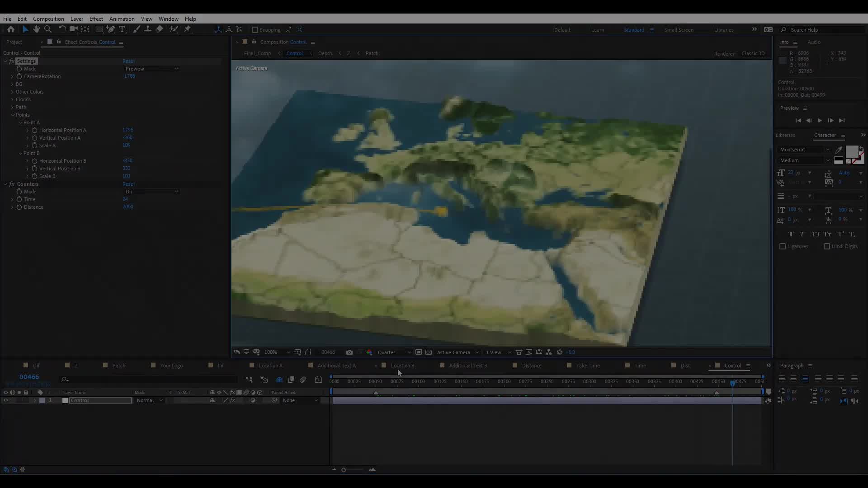Open Final_Comp in viewer breadcrumb
Screen dimensions: 868x488
point(257,53)
